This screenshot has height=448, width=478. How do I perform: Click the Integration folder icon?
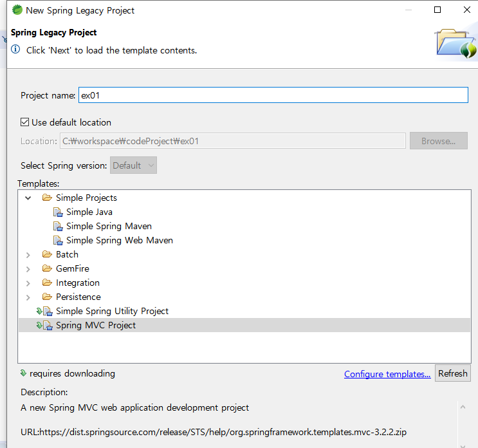tap(47, 283)
